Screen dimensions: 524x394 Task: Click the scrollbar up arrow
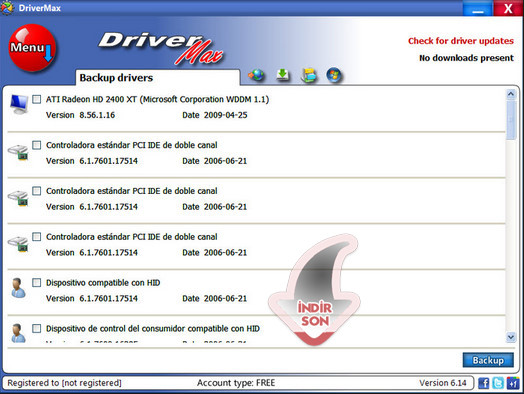(511, 94)
